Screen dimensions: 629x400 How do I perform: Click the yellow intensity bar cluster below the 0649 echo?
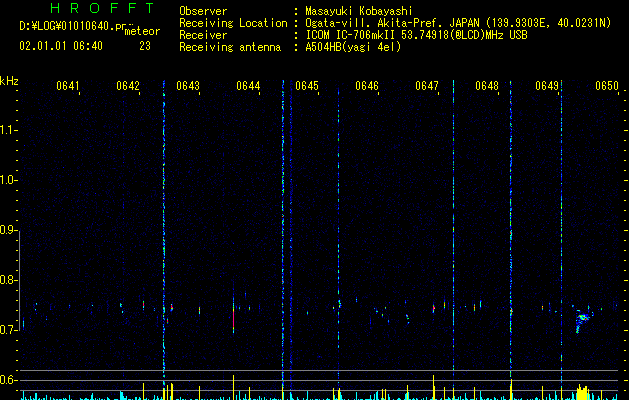(x=582, y=392)
